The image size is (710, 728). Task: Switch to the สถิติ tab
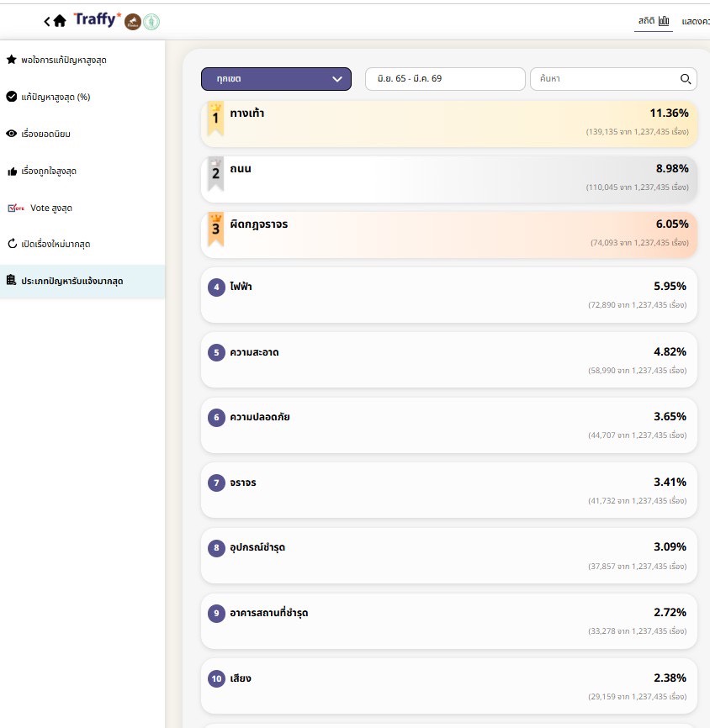pyautogui.click(x=652, y=20)
